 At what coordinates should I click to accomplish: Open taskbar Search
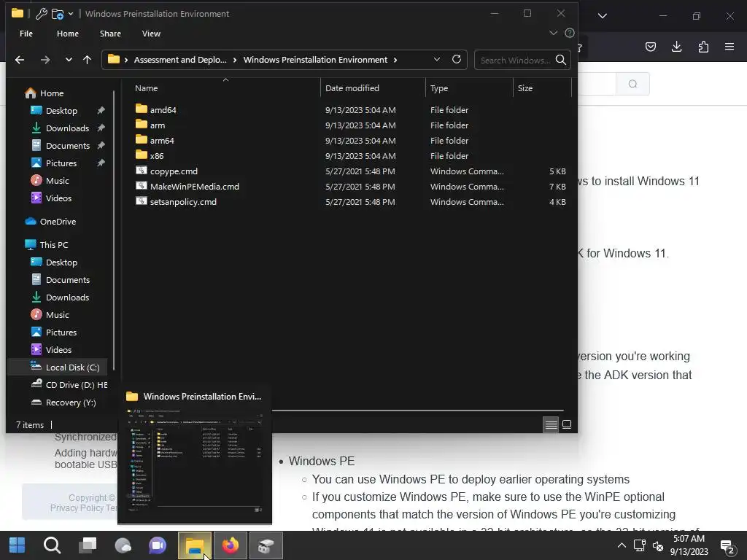pyautogui.click(x=52, y=545)
